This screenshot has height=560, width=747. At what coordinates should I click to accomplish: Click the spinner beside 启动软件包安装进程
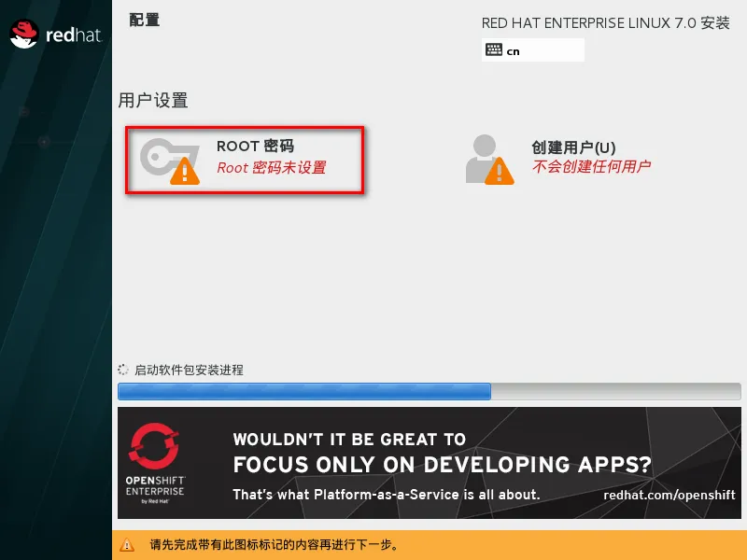click(123, 370)
